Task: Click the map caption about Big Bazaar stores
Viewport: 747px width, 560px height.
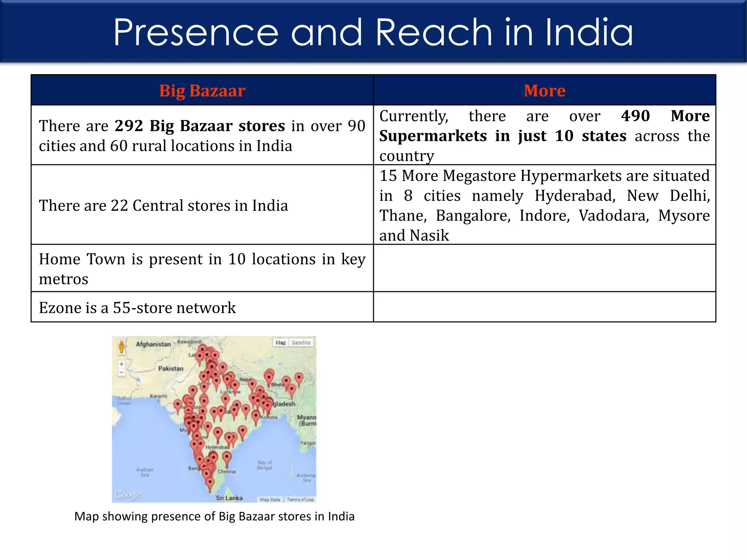Action: [x=214, y=516]
